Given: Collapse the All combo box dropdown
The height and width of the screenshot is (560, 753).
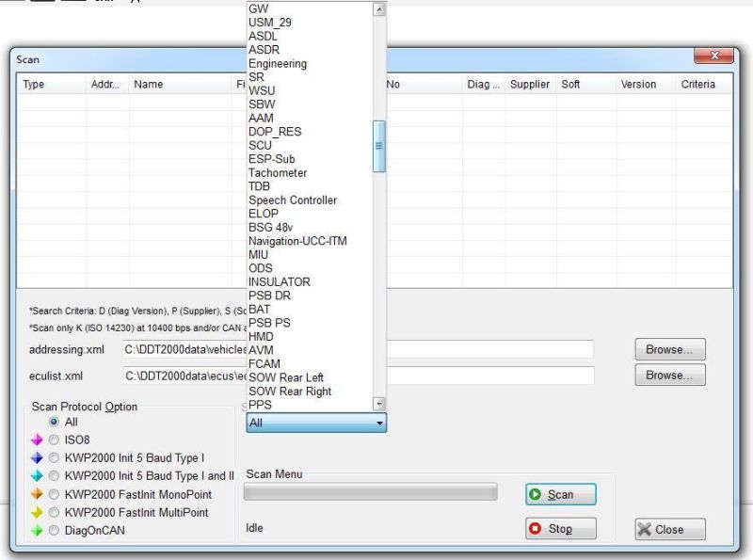Looking at the screenshot, I should point(379,424).
